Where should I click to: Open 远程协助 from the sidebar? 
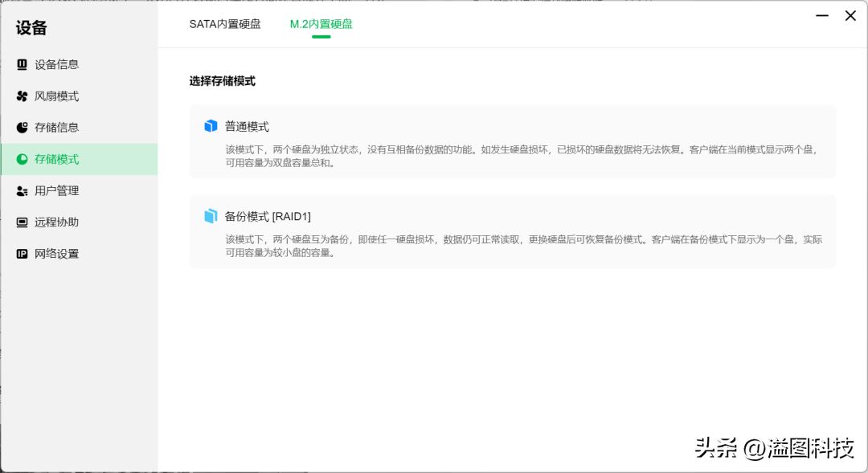(56, 222)
